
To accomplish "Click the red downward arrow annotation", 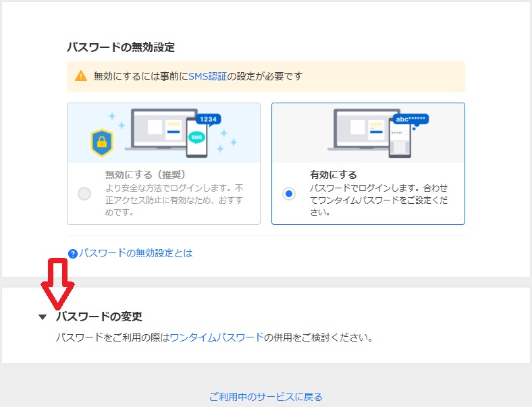I will pyautogui.click(x=57, y=283).
